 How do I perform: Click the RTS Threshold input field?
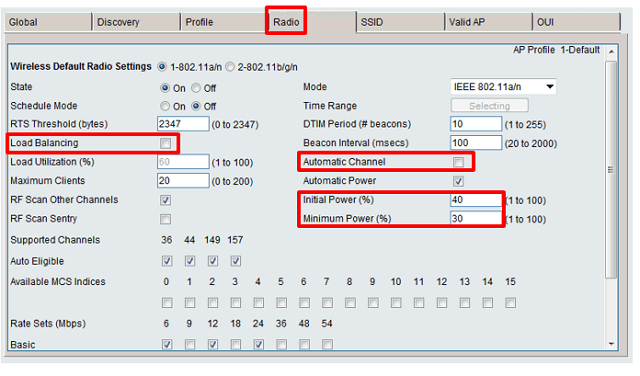[183, 124]
